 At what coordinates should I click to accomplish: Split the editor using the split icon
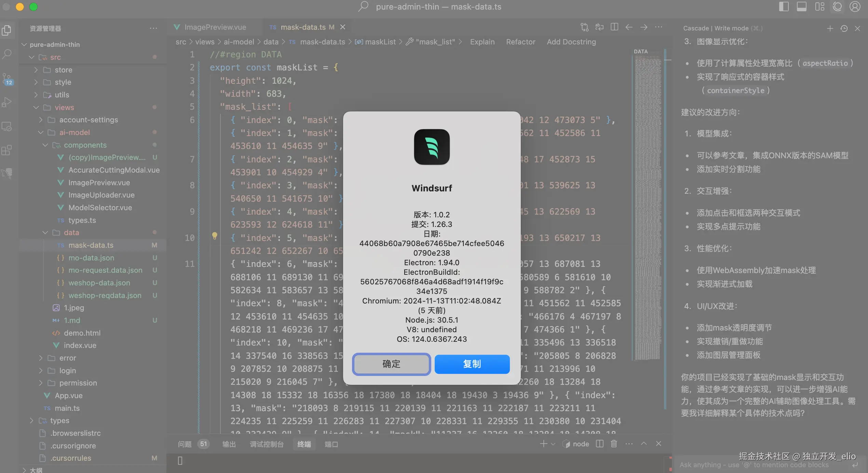point(614,27)
